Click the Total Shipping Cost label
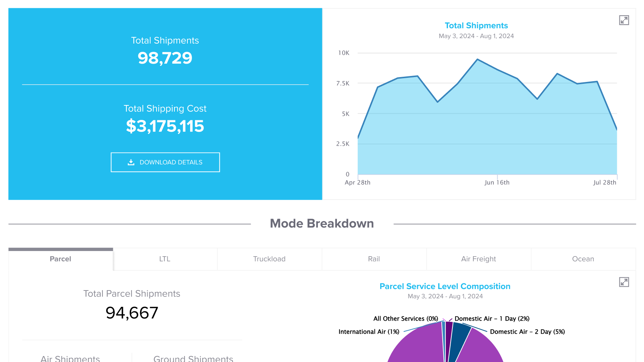The image size is (644, 362). tap(165, 108)
